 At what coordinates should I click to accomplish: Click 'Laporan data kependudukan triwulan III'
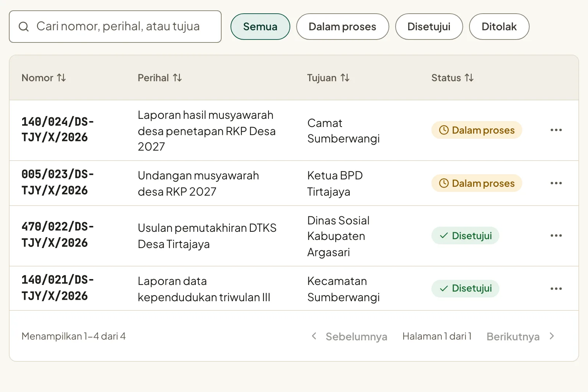tap(204, 289)
